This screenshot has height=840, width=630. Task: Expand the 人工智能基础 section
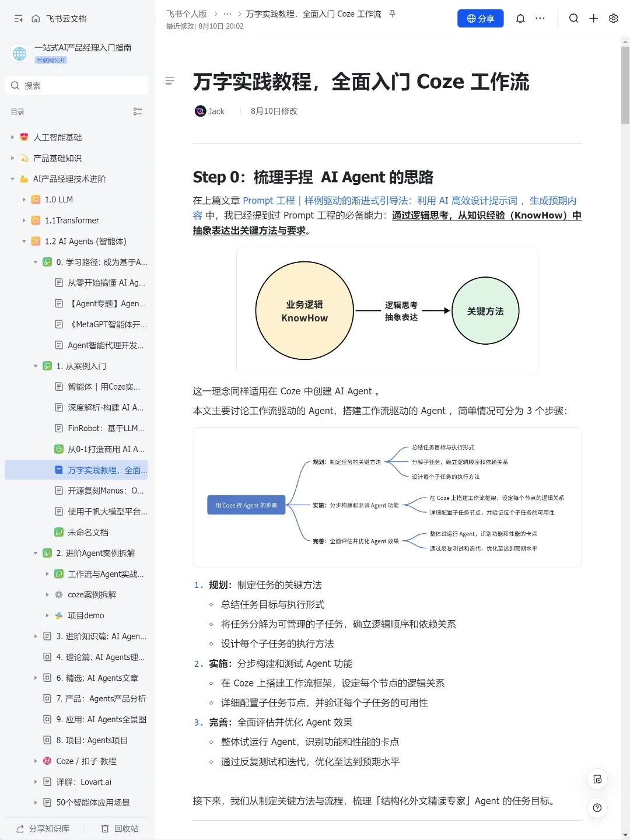(12, 137)
